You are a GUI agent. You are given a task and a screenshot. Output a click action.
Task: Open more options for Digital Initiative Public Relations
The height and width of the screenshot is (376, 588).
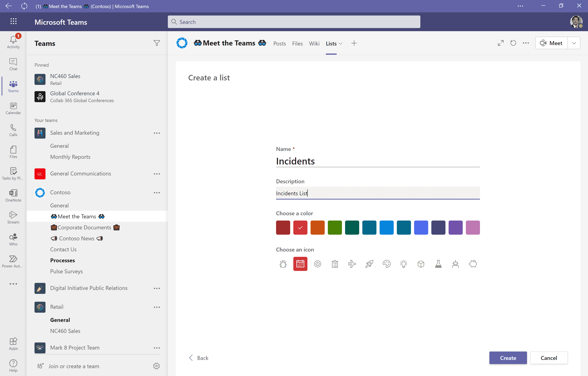coord(157,288)
